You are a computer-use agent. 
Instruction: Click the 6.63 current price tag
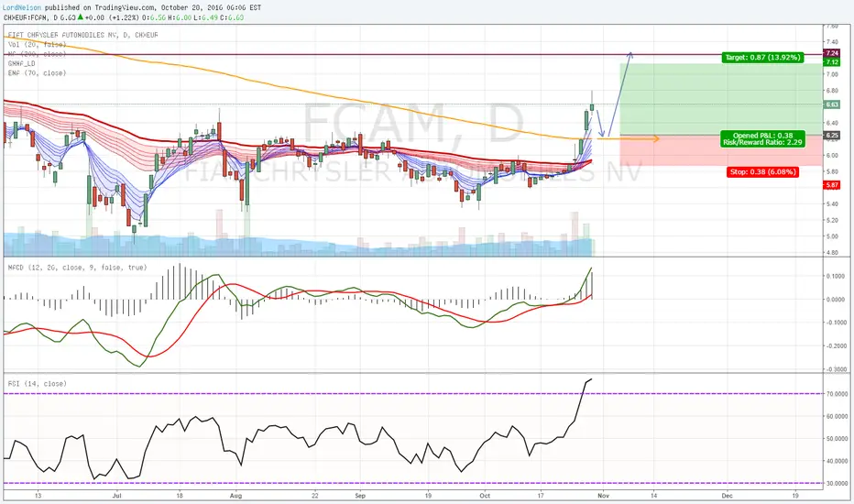tap(831, 104)
